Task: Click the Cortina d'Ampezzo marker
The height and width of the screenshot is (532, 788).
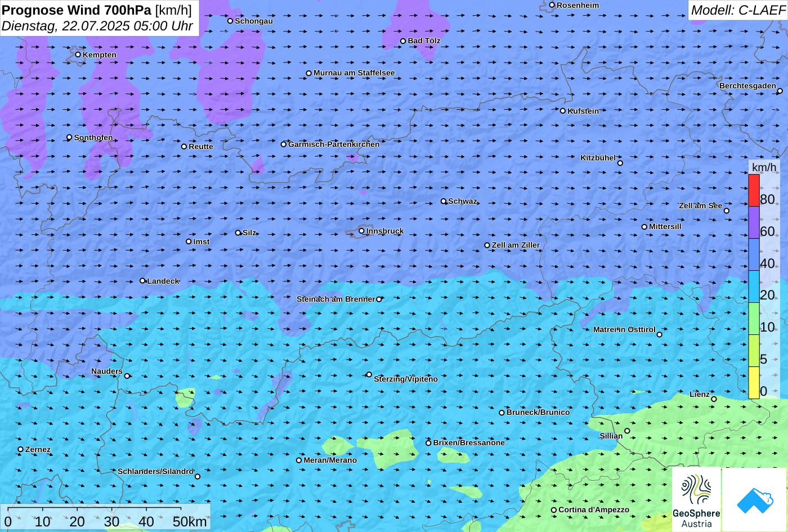Action: click(x=554, y=510)
